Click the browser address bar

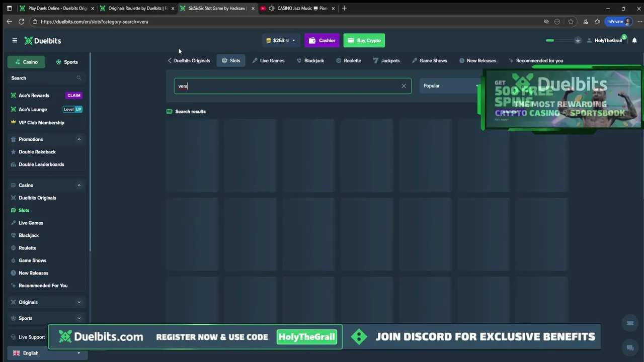click(x=287, y=22)
